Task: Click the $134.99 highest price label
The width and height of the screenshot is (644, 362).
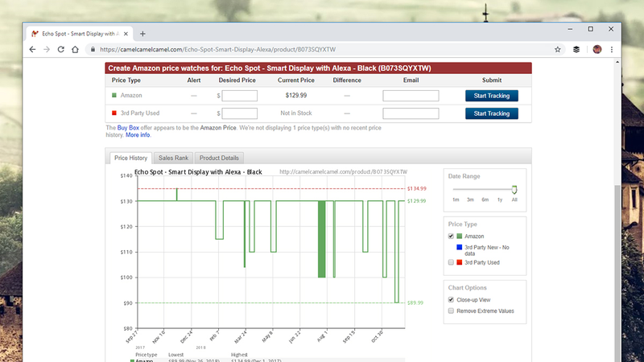Action: (417, 189)
